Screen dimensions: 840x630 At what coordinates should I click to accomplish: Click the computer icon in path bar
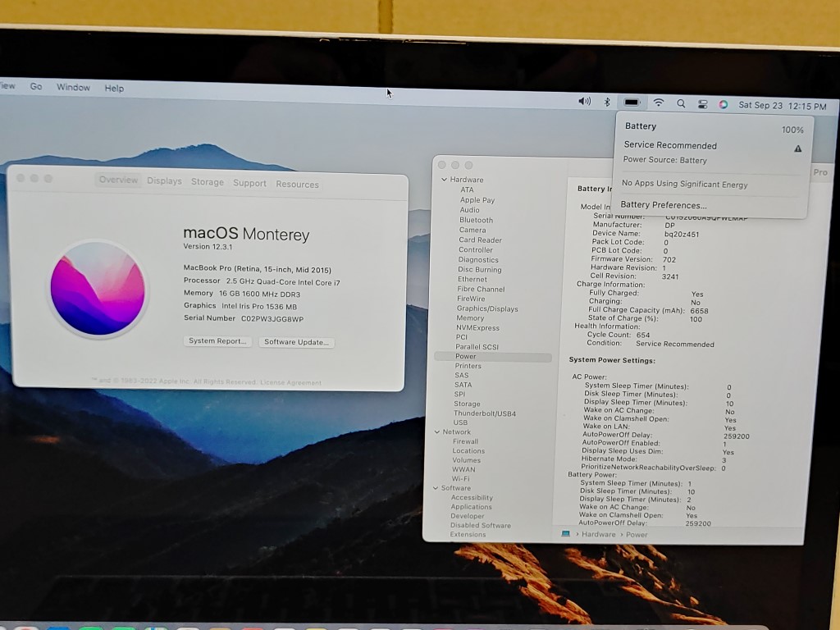click(565, 533)
